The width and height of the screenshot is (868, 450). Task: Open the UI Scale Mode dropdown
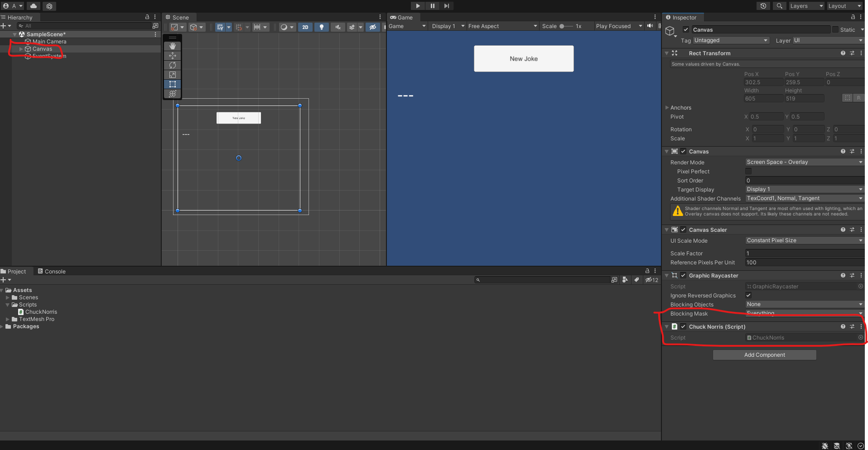804,240
